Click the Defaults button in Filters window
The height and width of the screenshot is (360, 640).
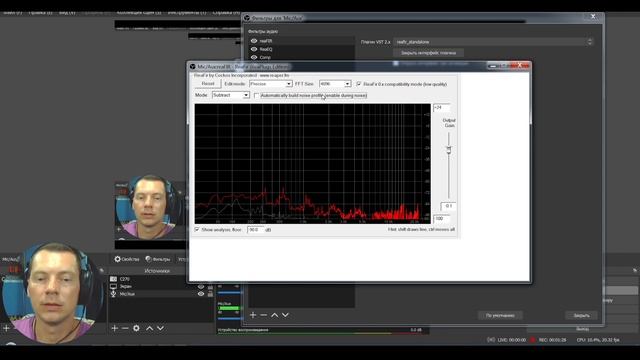[x=500, y=316]
